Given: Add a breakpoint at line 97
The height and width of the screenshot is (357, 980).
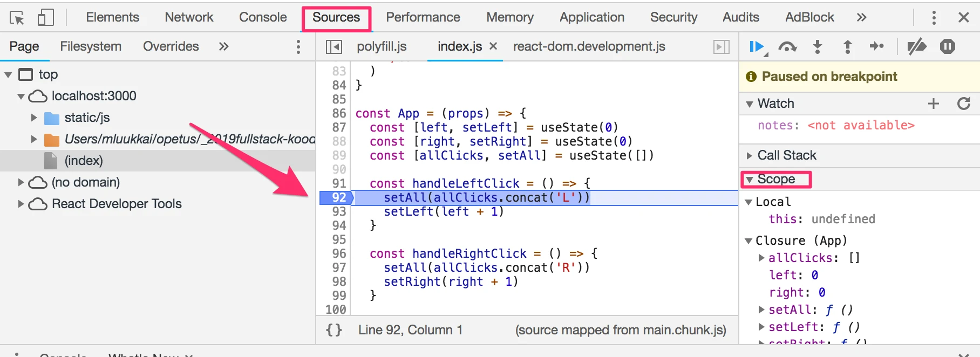Looking at the screenshot, I should [339, 267].
